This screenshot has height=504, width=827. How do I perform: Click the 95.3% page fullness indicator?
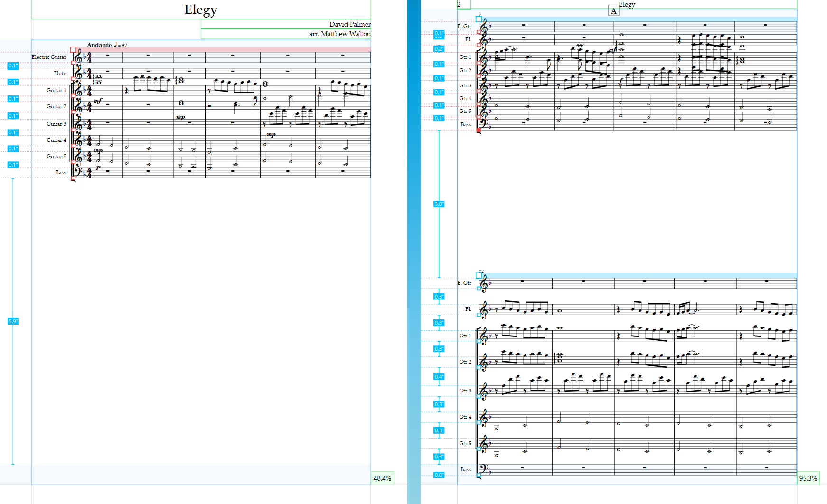(808, 478)
